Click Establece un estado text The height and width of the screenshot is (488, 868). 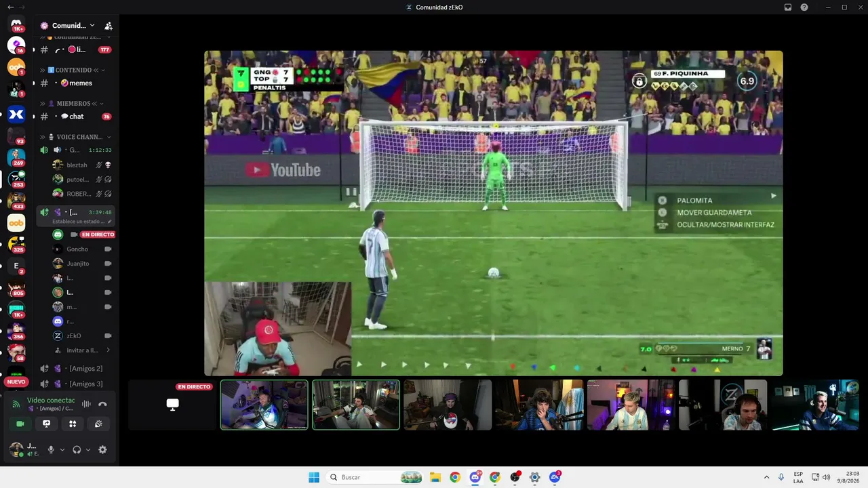[79, 222]
